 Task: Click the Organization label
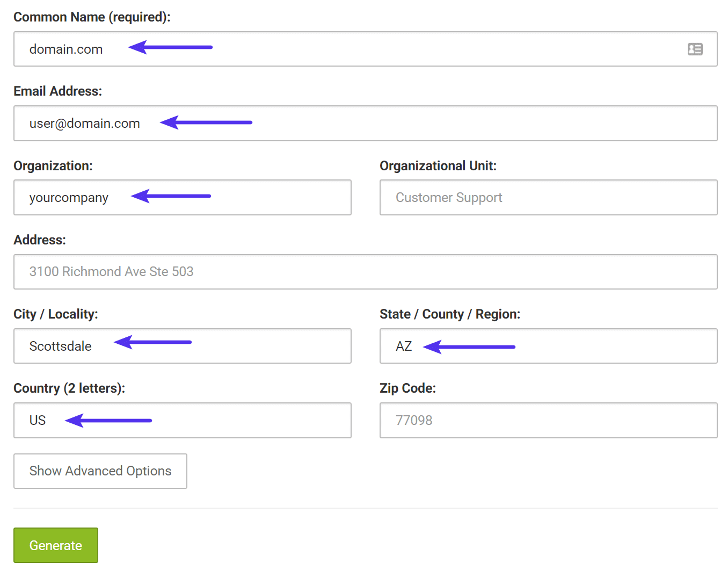[x=53, y=165]
